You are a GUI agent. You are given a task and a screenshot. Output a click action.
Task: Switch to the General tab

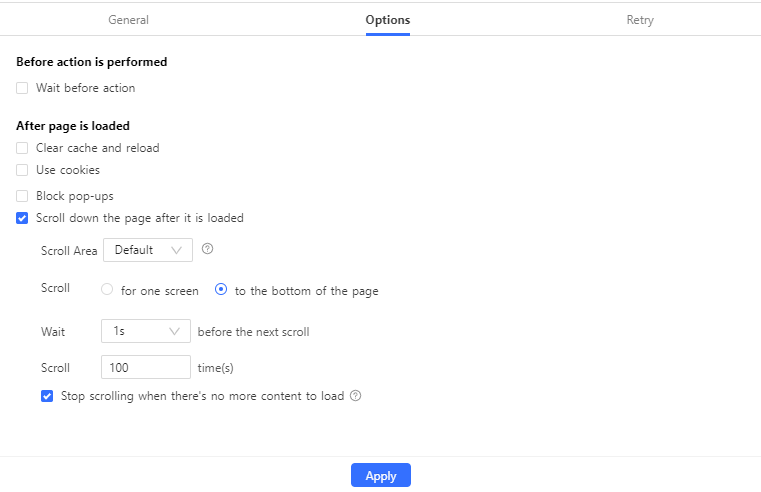point(128,20)
